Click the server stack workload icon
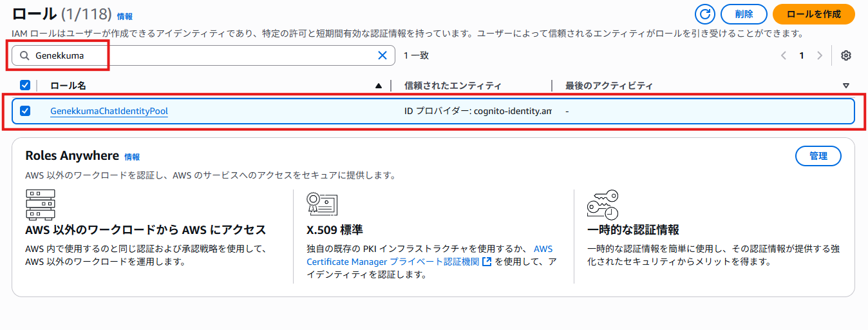868x330 pixels. 40,204
